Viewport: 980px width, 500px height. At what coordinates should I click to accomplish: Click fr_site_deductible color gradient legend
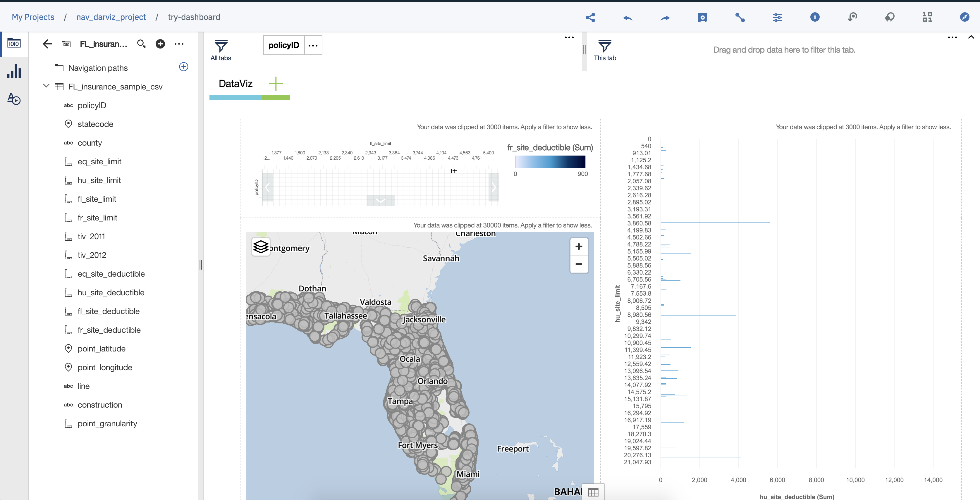[x=550, y=161]
